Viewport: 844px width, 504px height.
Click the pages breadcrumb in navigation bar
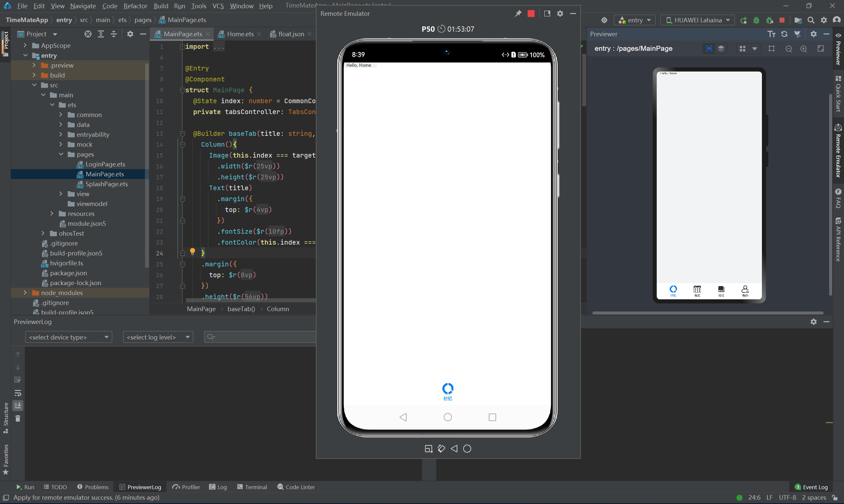point(143,20)
